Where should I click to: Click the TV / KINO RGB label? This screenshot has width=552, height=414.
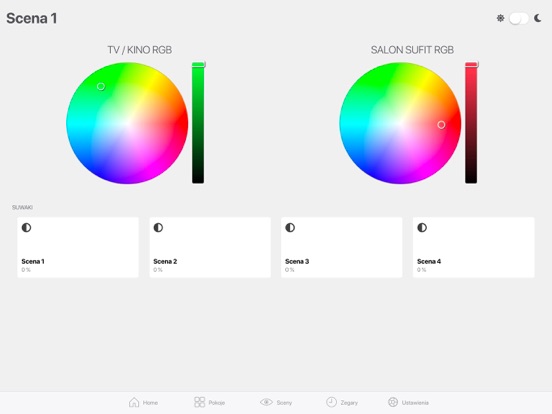pyautogui.click(x=140, y=50)
